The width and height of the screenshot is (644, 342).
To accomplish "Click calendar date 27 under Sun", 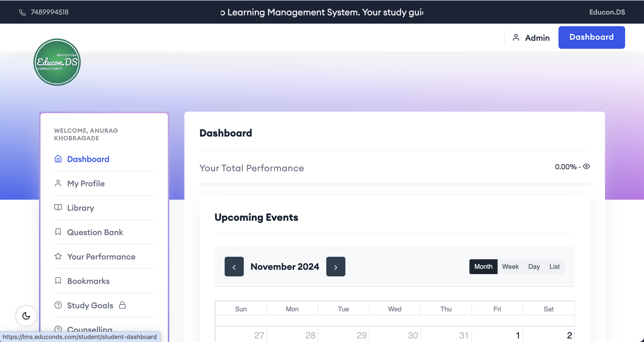I will coord(259,335).
